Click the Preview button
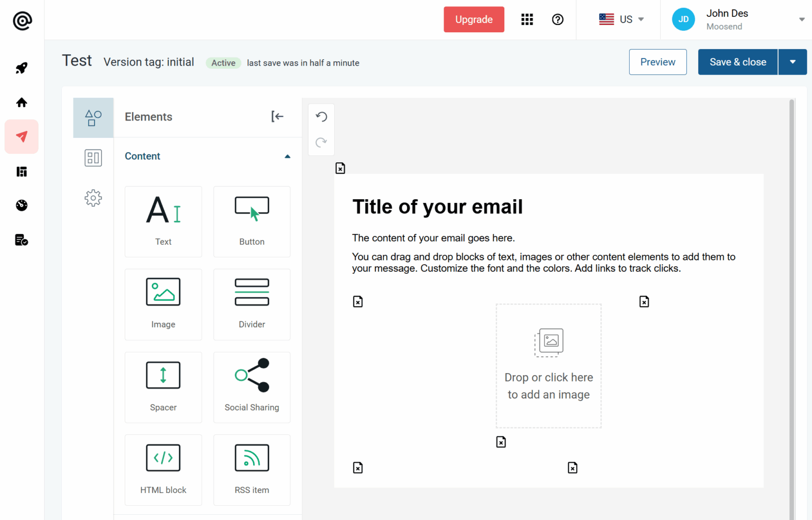The image size is (812, 520). click(x=658, y=62)
